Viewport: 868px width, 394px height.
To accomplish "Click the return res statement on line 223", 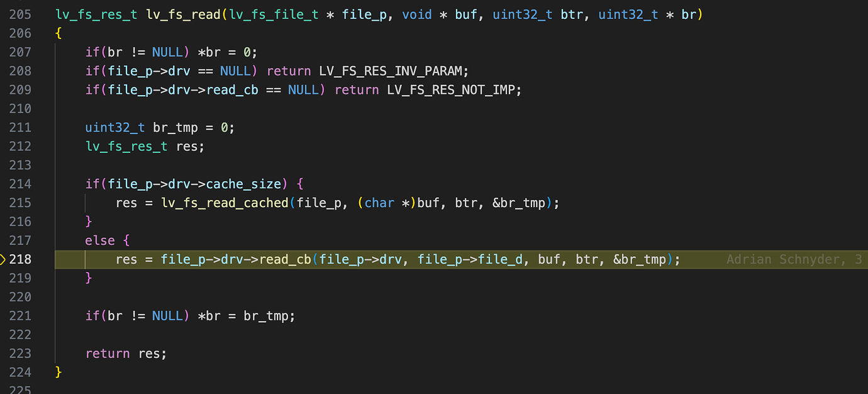I will pyautogui.click(x=126, y=353).
